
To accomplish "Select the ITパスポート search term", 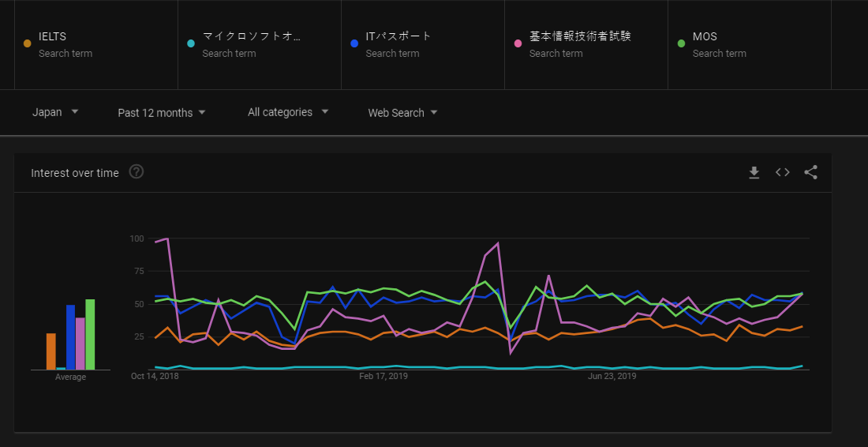I will point(398,36).
